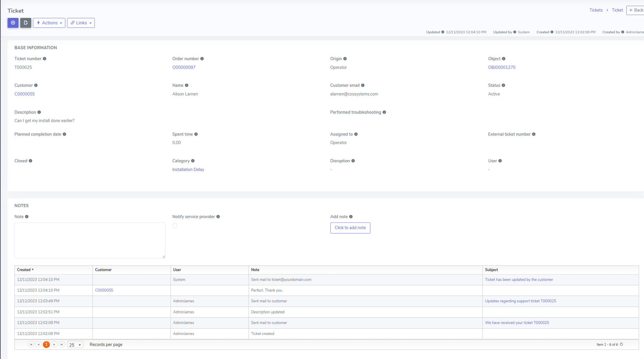Image resolution: width=644 pixels, height=359 pixels.
Task: Click the info icon beside Add note
Action: coord(351,217)
